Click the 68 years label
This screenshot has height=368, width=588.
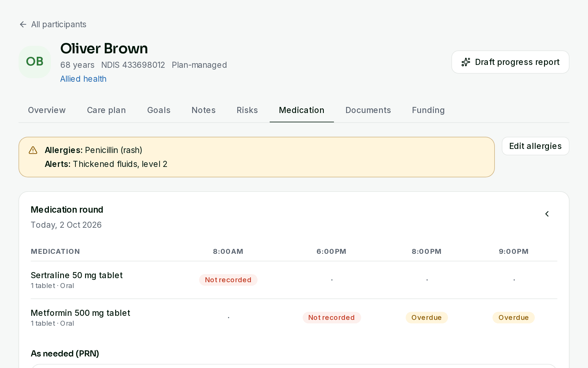pyautogui.click(x=77, y=65)
